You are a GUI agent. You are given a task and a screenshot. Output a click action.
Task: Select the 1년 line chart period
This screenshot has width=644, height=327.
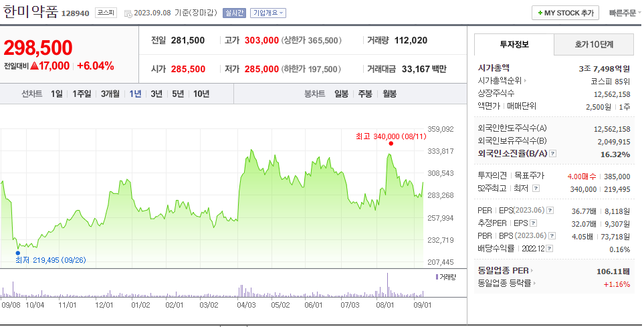135,94
